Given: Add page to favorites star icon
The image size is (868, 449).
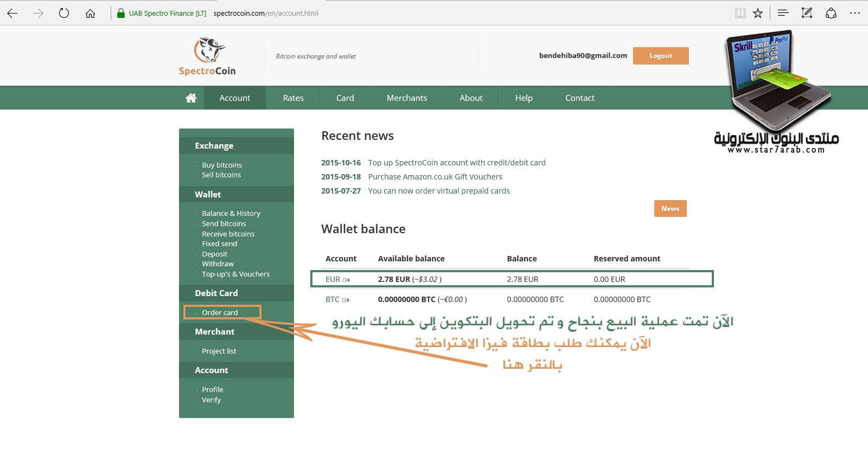Looking at the screenshot, I should (758, 13).
